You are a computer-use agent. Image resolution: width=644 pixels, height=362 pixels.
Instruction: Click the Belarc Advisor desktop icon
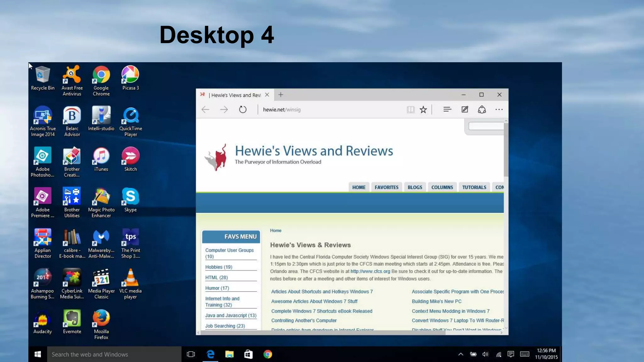tap(72, 121)
